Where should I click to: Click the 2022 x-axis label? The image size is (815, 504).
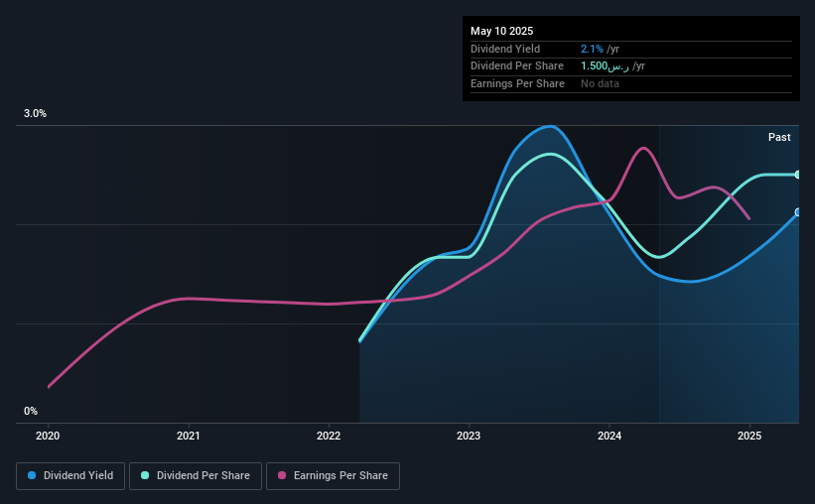329,436
